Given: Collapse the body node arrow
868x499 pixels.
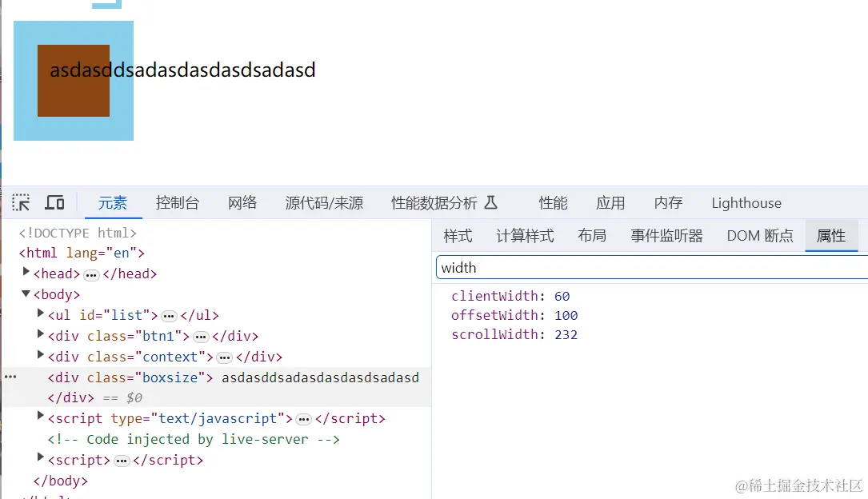Looking at the screenshot, I should click(26, 293).
